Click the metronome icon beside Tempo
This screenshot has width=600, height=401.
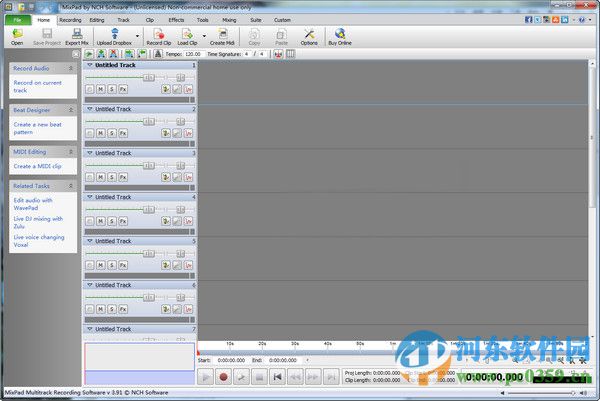[158, 54]
